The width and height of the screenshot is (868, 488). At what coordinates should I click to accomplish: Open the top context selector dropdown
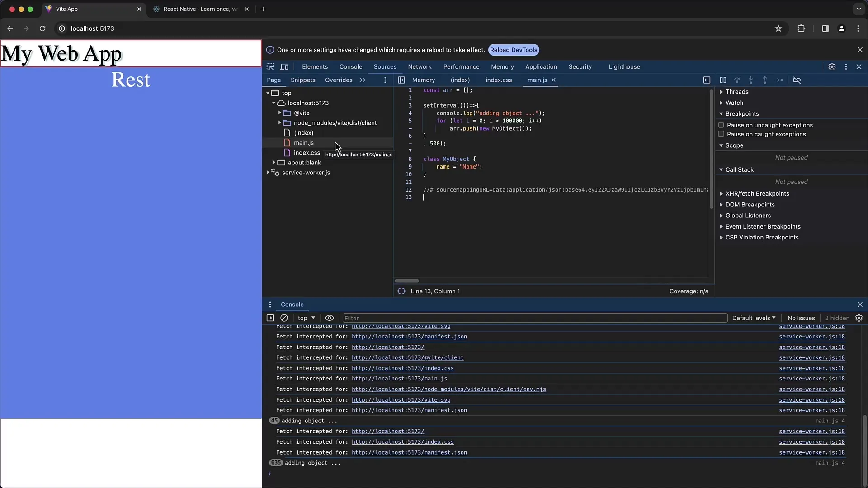tap(307, 318)
